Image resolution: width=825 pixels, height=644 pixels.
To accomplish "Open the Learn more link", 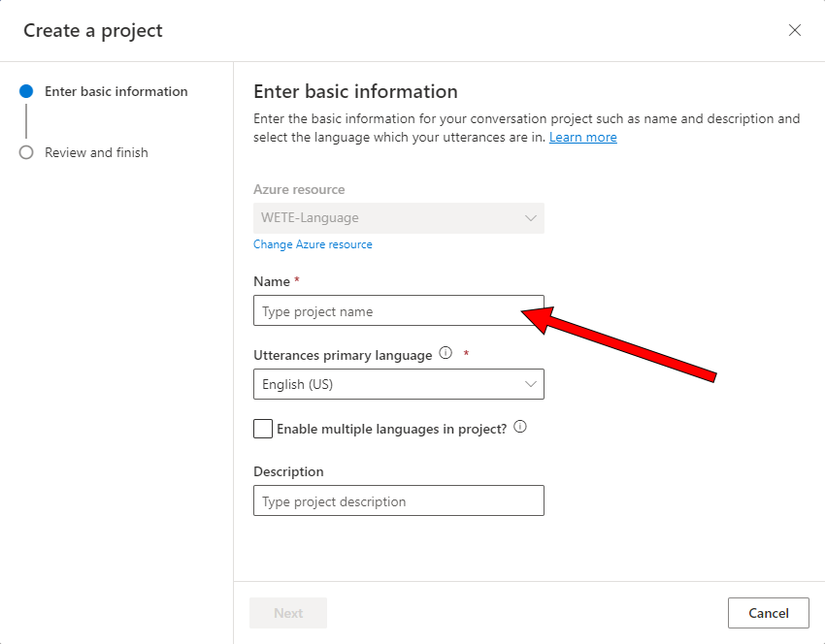I will click(583, 137).
